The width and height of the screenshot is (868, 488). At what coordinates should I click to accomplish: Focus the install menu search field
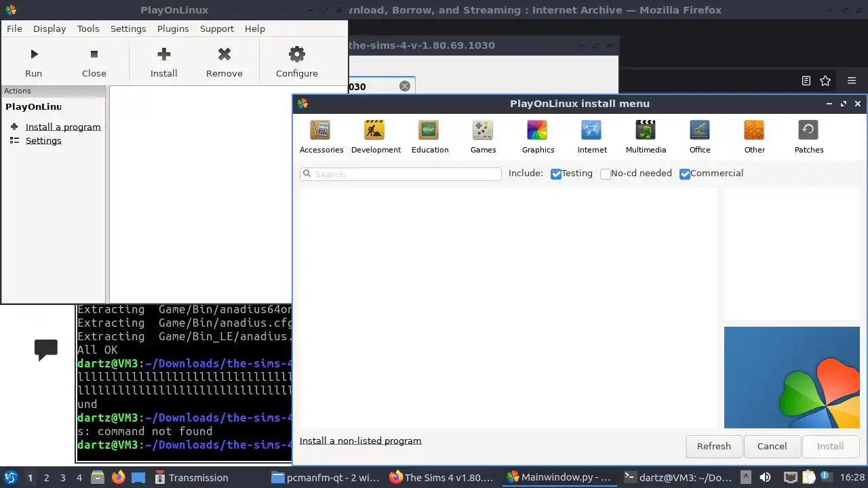coord(401,174)
